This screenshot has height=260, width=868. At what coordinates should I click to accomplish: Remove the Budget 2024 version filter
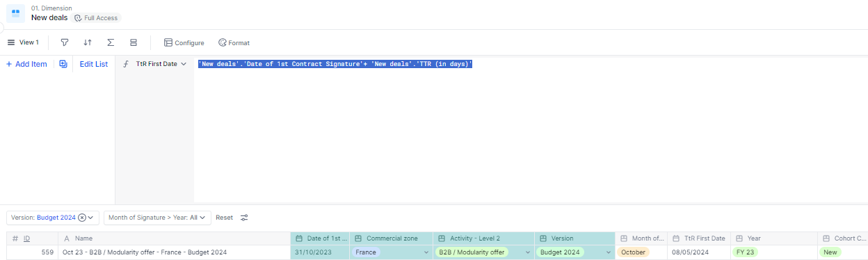tap(82, 218)
